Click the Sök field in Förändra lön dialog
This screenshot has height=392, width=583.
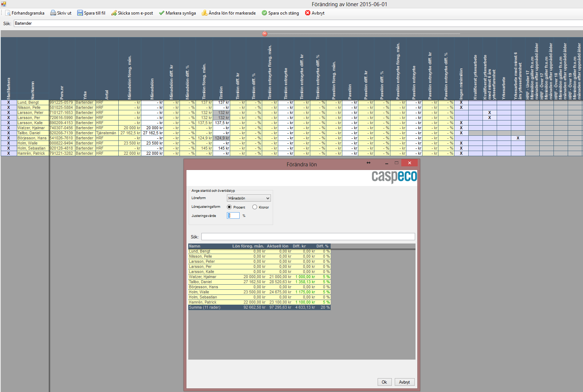[x=308, y=237]
